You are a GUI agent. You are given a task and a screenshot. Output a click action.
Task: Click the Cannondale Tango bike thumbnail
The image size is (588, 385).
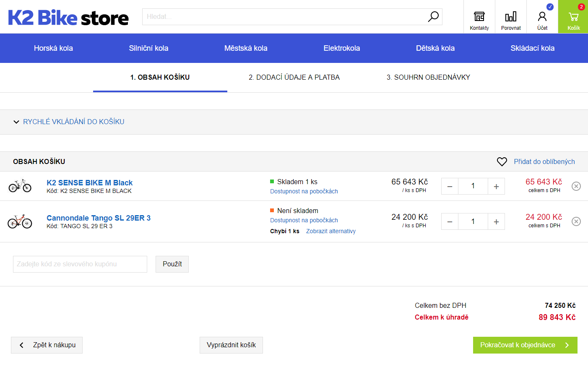click(x=20, y=221)
